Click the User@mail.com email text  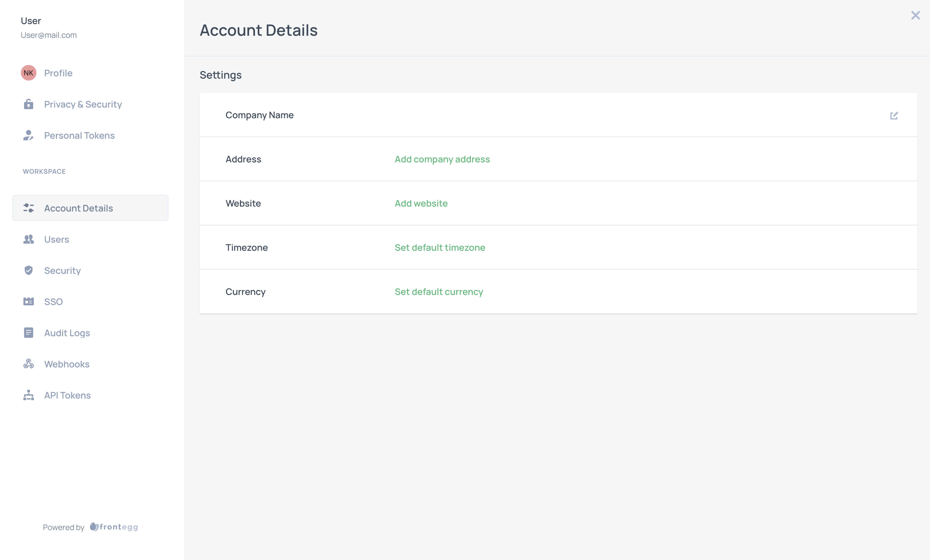click(x=48, y=35)
